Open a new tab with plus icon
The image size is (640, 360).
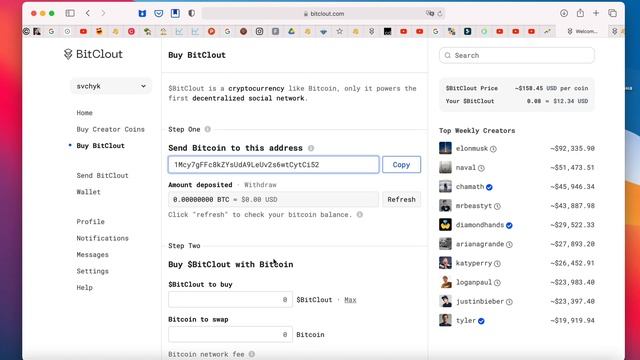[x=596, y=13]
